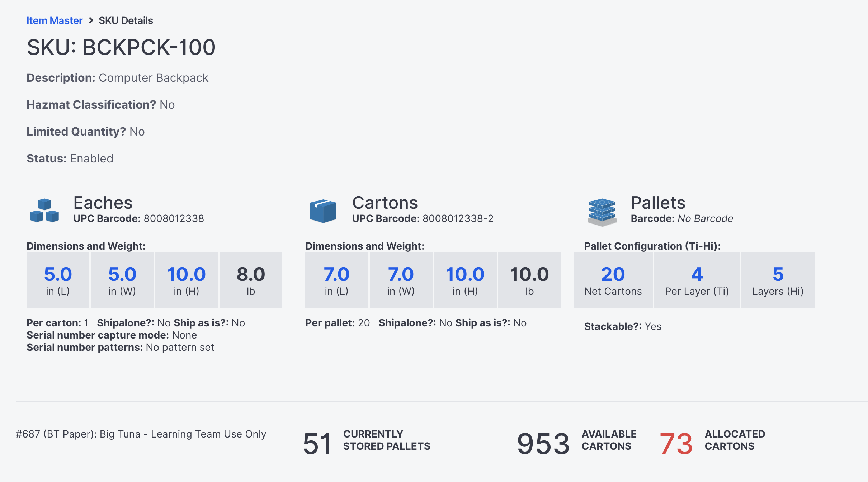Click the Cartons 10.0 lb weight tile
This screenshot has height=482, width=868.
pyautogui.click(x=529, y=280)
